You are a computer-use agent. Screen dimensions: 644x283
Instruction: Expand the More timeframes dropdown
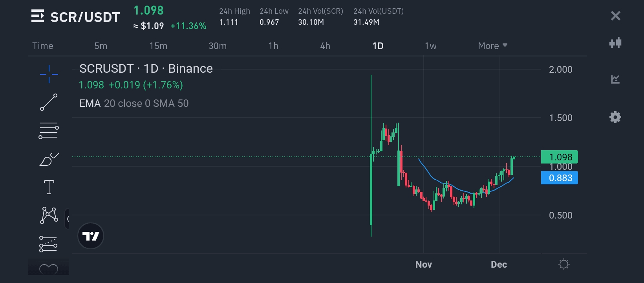[492, 46]
